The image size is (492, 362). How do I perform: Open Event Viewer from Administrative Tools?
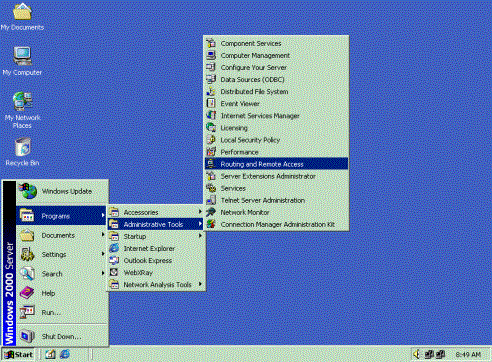(276, 104)
